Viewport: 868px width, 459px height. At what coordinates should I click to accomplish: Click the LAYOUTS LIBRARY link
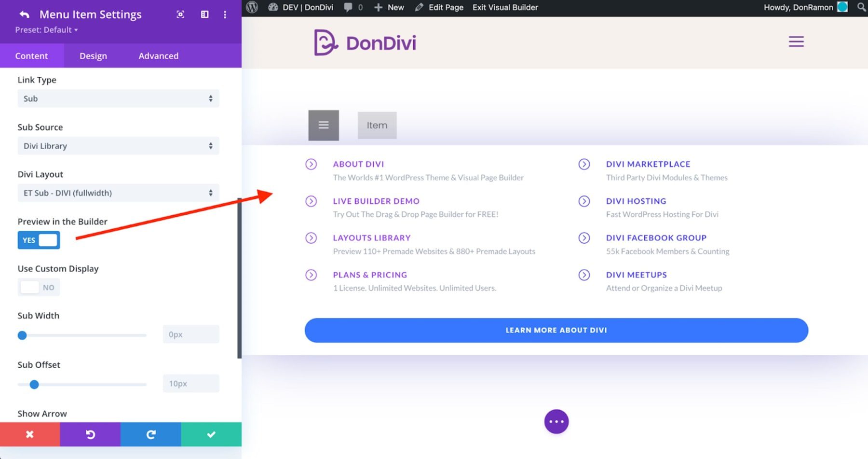(372, 238)
